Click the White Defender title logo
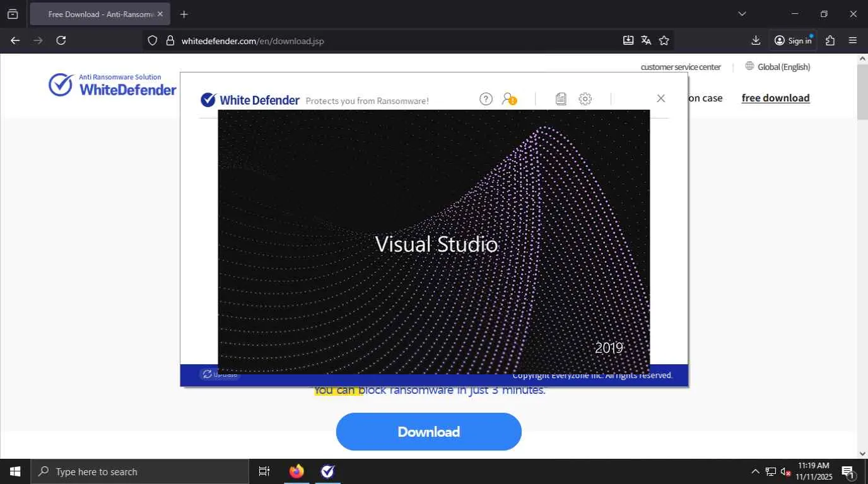The image size is (868, 484). 250,100
